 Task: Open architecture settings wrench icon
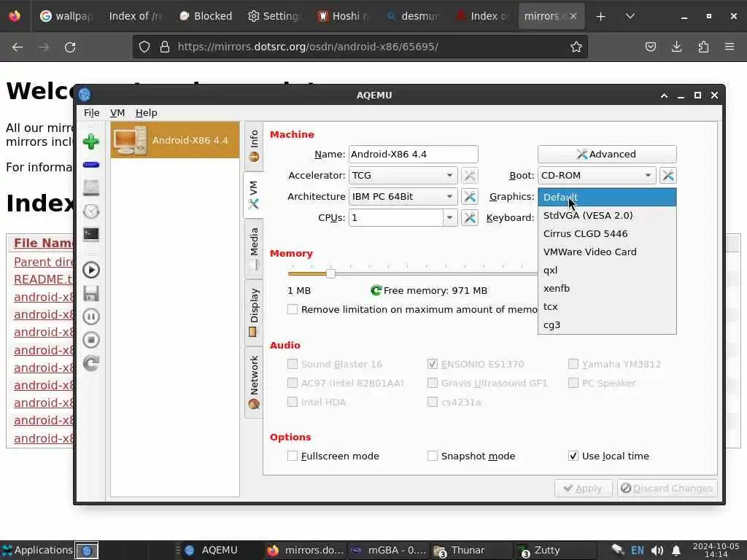pyautogui.click(x=469, y=196)
